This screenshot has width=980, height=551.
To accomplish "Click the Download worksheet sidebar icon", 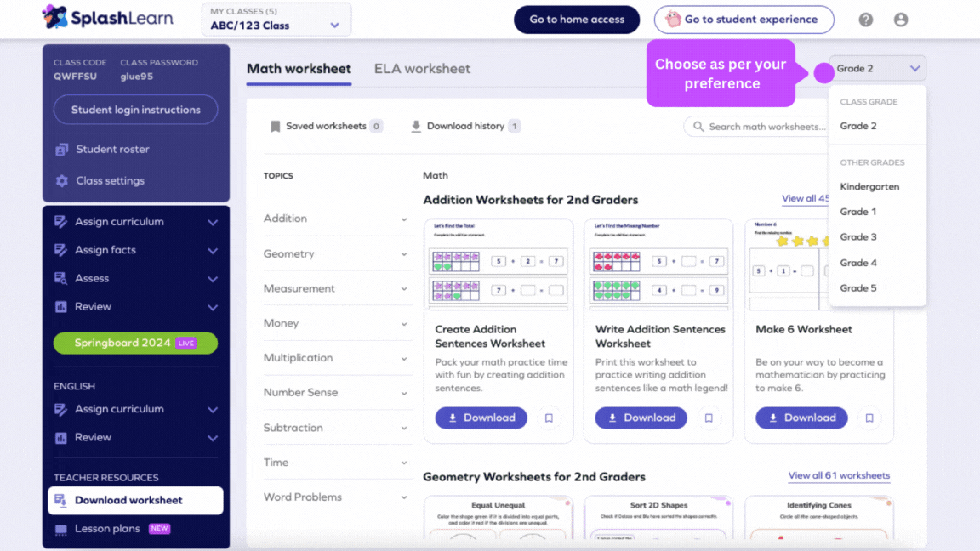I will tap(60, 500).
